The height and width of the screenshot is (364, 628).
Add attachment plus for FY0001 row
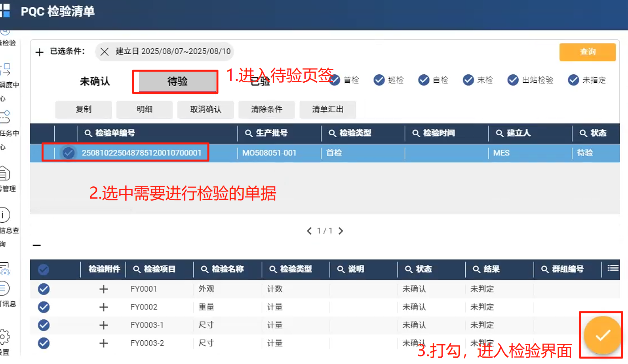click(104, 289)
